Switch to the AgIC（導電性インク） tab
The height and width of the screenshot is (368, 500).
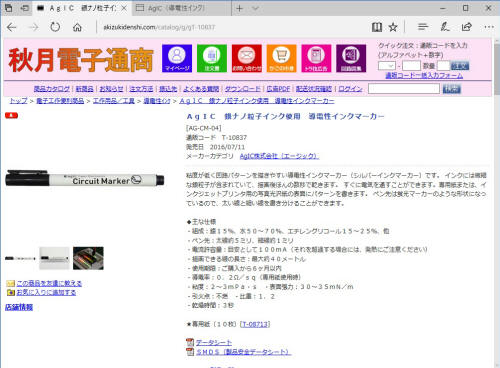click(x=181, y=8)
